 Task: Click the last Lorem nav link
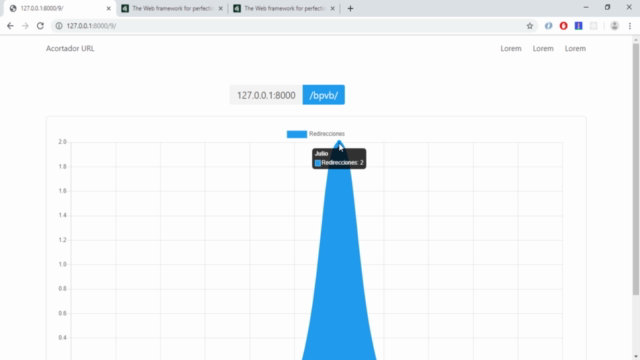point(575,48)
